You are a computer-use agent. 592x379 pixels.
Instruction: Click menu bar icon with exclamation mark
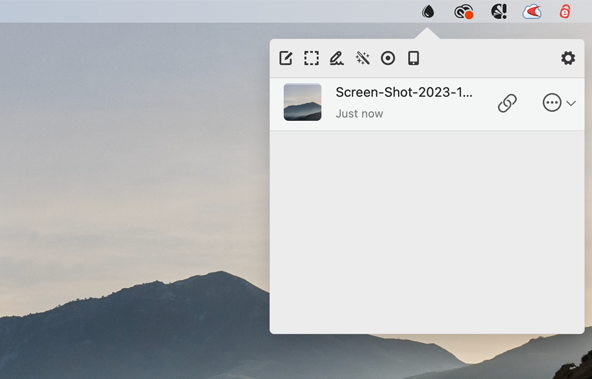click(499, 12)
